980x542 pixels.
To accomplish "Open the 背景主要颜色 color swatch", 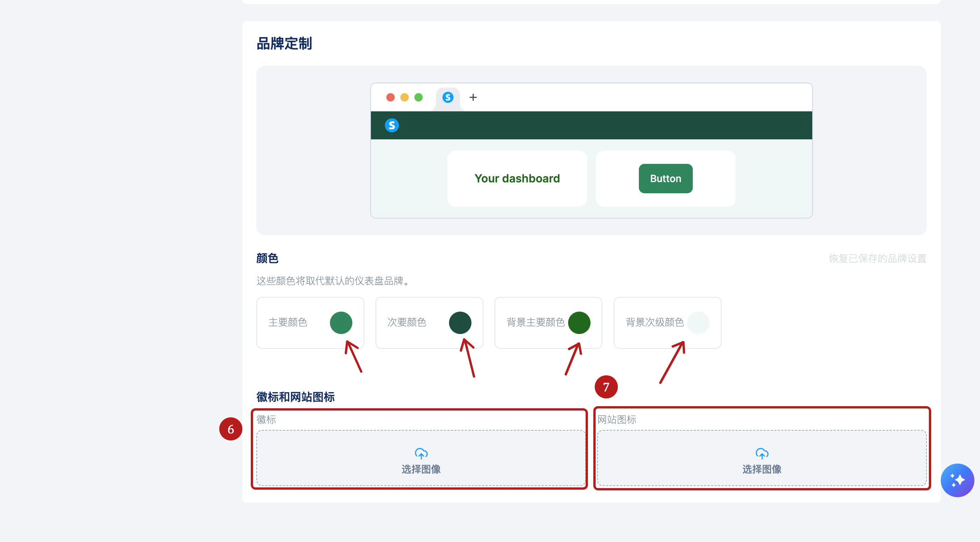I will [579, 322].
